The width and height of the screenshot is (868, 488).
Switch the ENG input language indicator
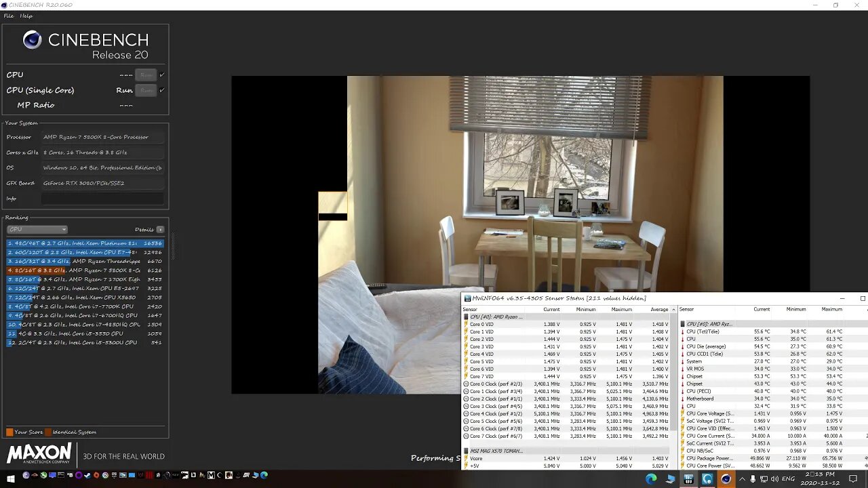(789, 479)
